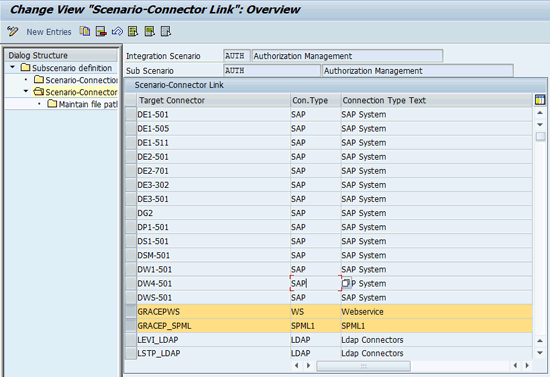Image resolution: width=550 pixels, height=377 pixels.
Task: Click SPML1 con type cell for GRACEP_SPML
Action: tap(315, 326)
